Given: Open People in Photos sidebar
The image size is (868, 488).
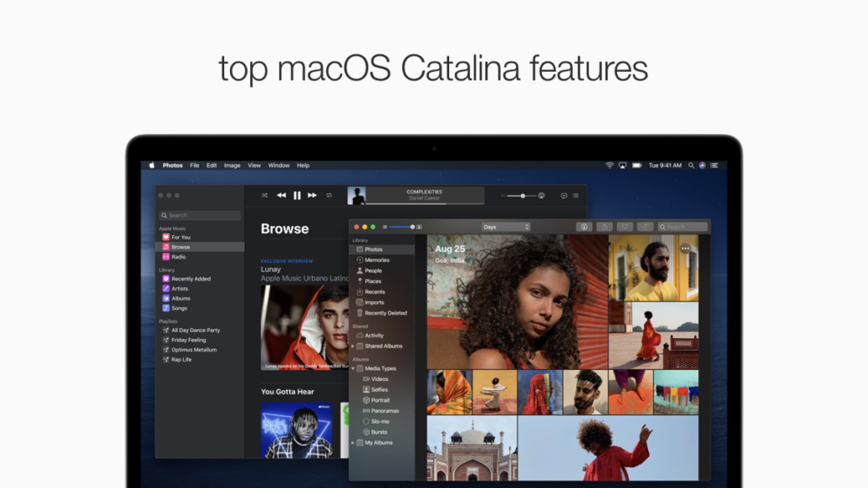Looking at the screenshot, I should point(383,271).
